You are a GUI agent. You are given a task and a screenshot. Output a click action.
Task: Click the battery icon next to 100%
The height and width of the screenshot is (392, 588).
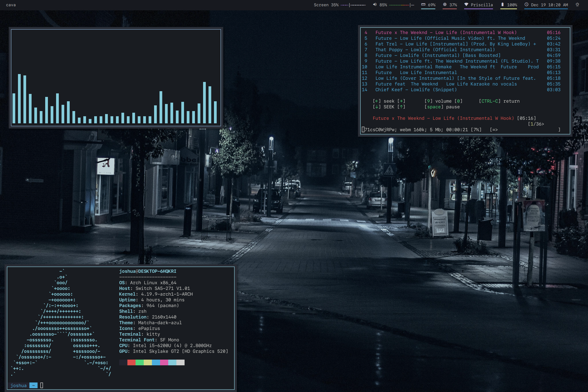(502, 5)
